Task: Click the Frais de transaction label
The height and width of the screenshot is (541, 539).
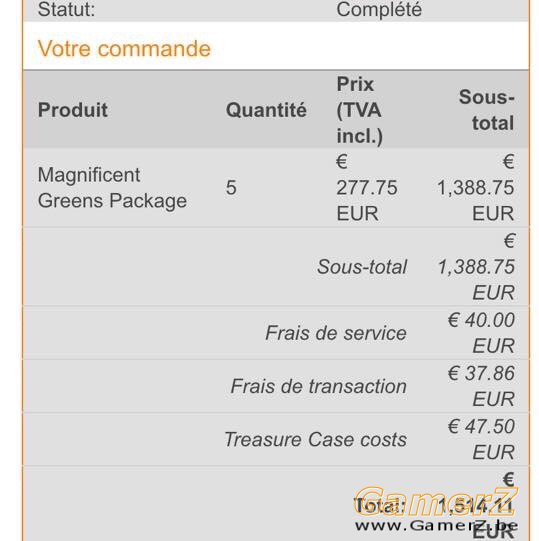Action: (318, 386)
